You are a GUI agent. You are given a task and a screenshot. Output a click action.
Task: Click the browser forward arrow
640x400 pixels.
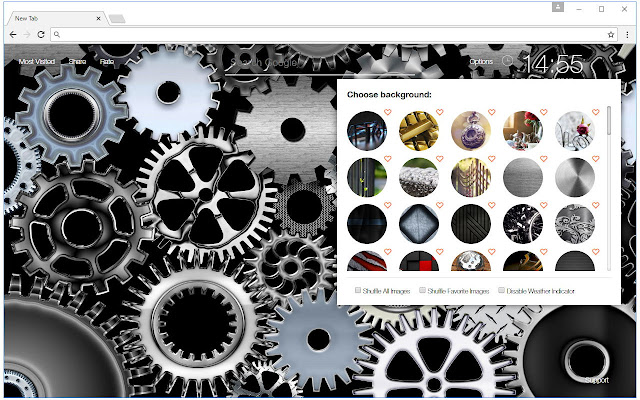[27, 35]
